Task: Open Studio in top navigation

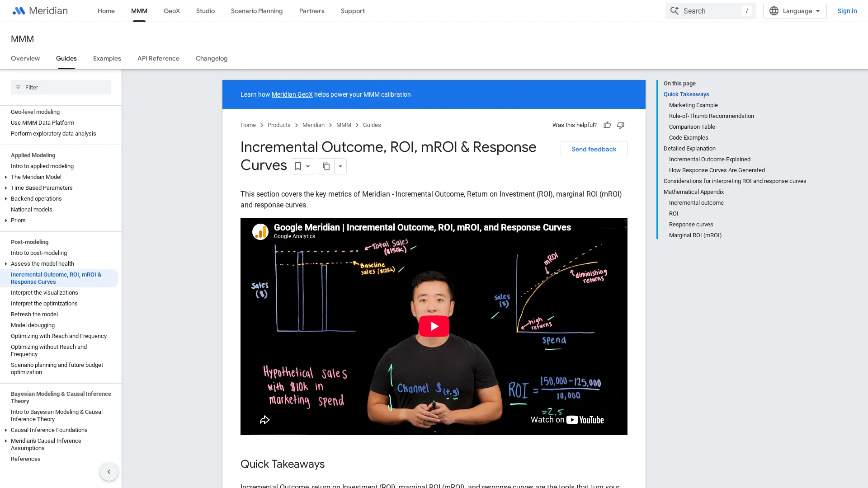Action: pos(205,11)
